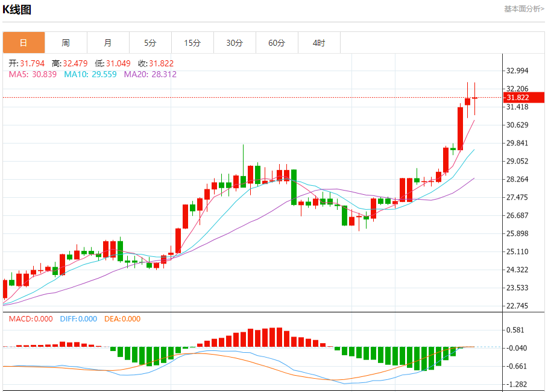Click the 26.687 price axis label

click(x=517, y=215)
